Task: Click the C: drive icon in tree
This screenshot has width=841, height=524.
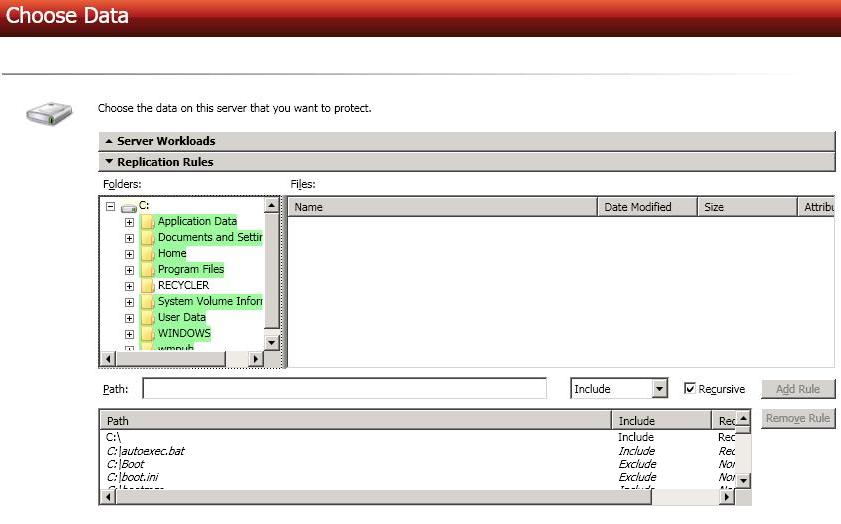Action: click(128, 207)
